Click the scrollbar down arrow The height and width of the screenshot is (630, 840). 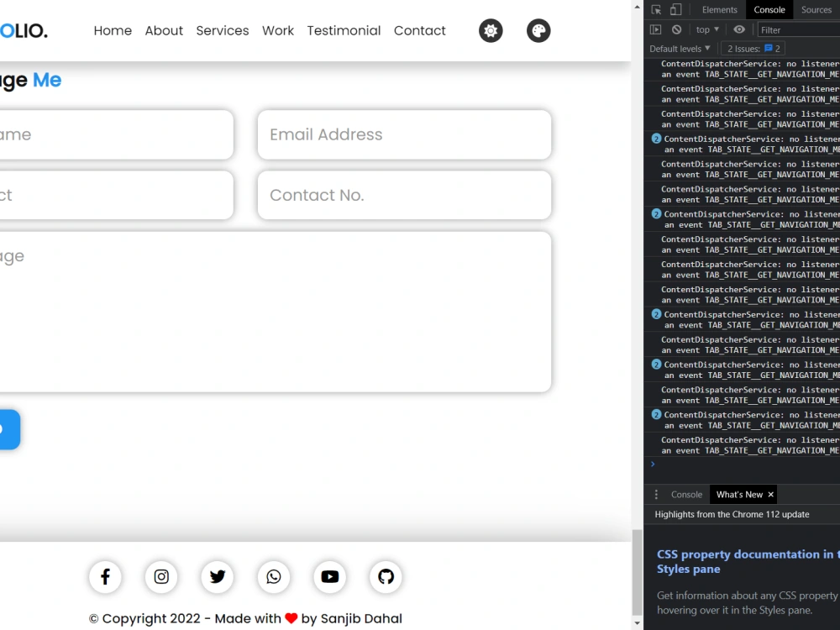[637, 623]
